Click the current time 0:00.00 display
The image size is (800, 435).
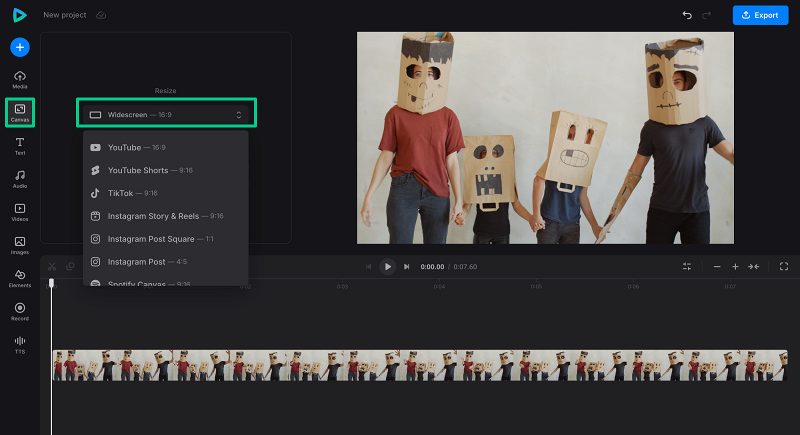tap(432, 267)
